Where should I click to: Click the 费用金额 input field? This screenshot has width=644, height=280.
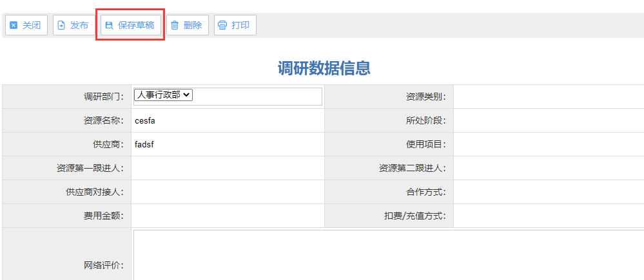[228, 216]
